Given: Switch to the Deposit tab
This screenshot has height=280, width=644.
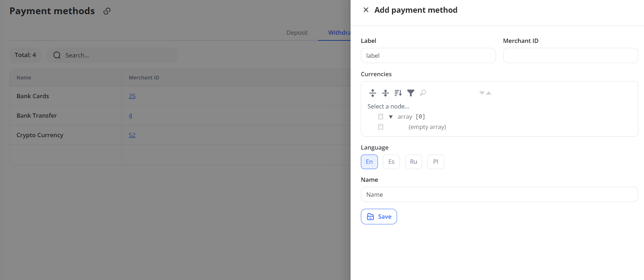Looking at the screenshot, I should pyautogui.click(x=297, y=33).
